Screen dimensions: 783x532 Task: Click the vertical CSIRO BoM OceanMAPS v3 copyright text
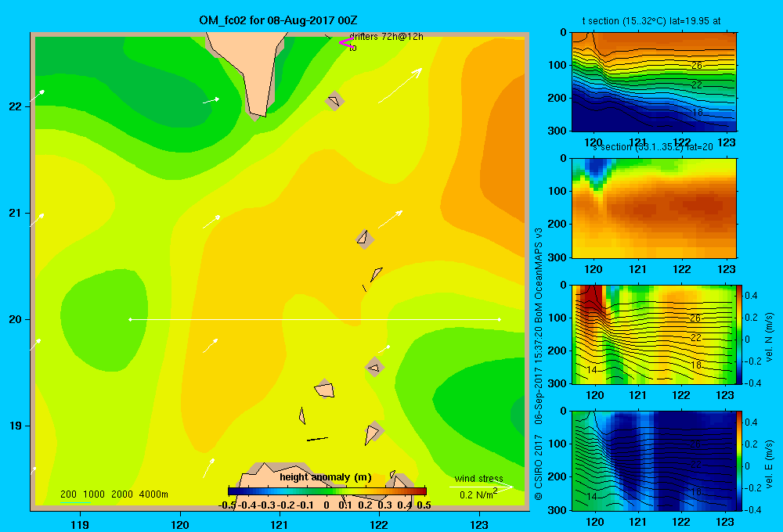539,363
